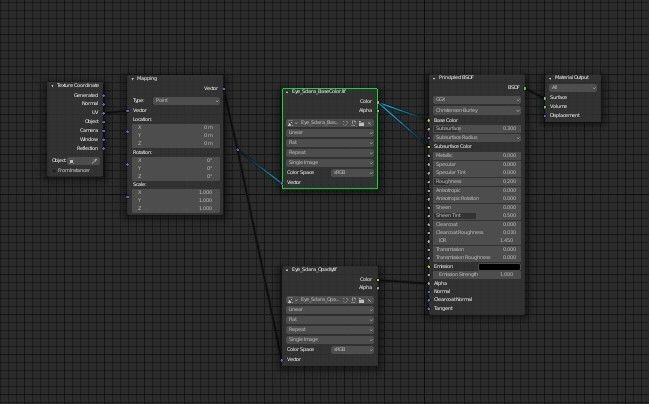Click the Subsurface value slider
649x404 pixels.
(x=477, y=129)
